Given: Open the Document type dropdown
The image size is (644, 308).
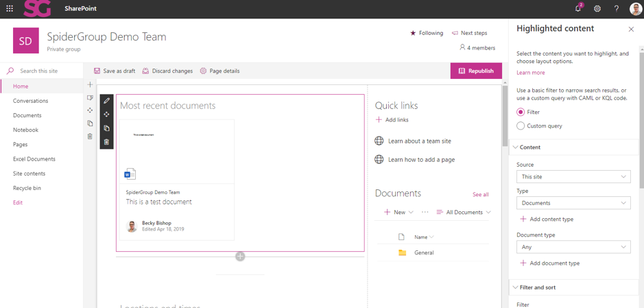Looking at the screenshot, I should [x=573, y=247].
